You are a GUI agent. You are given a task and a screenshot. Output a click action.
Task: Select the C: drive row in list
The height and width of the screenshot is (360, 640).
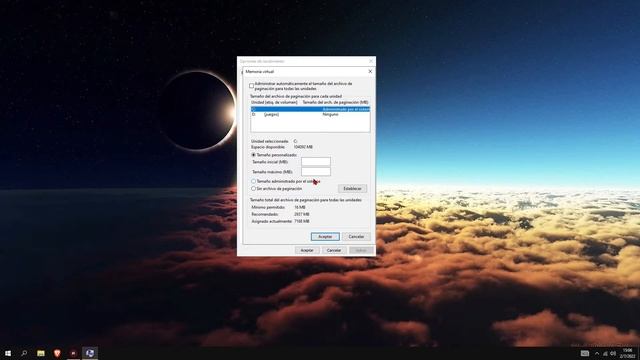coord(310,109)
